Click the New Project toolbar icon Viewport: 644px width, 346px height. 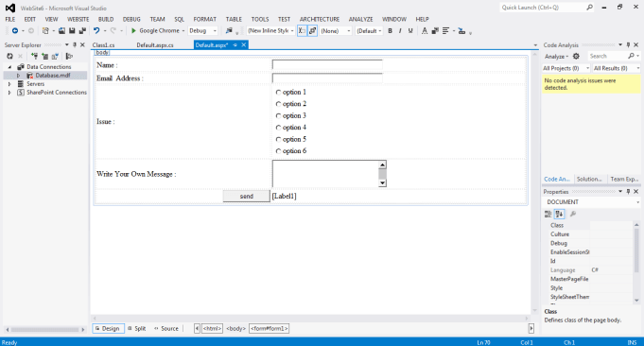tap(45, 31)
